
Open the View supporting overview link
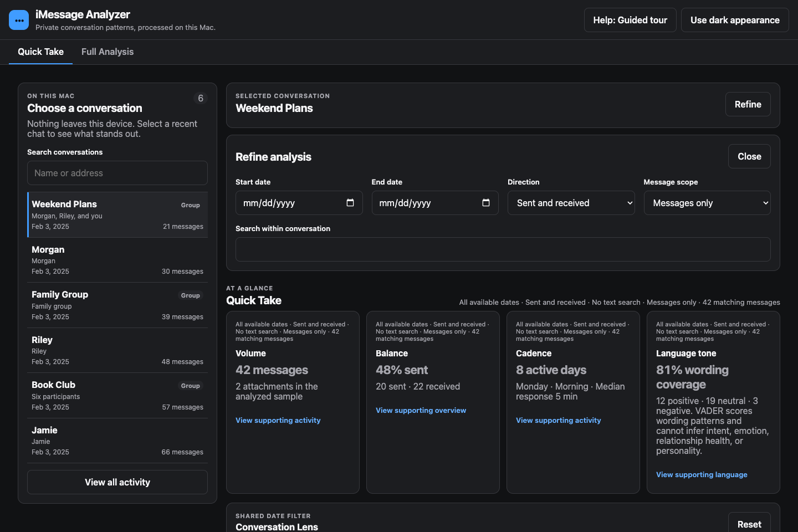[421, 410]
